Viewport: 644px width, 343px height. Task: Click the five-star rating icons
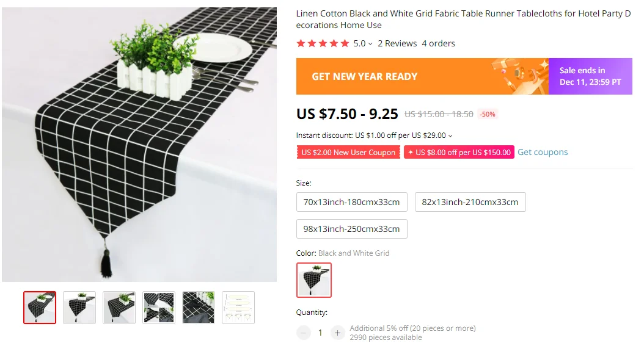click(x=323, y=43)
